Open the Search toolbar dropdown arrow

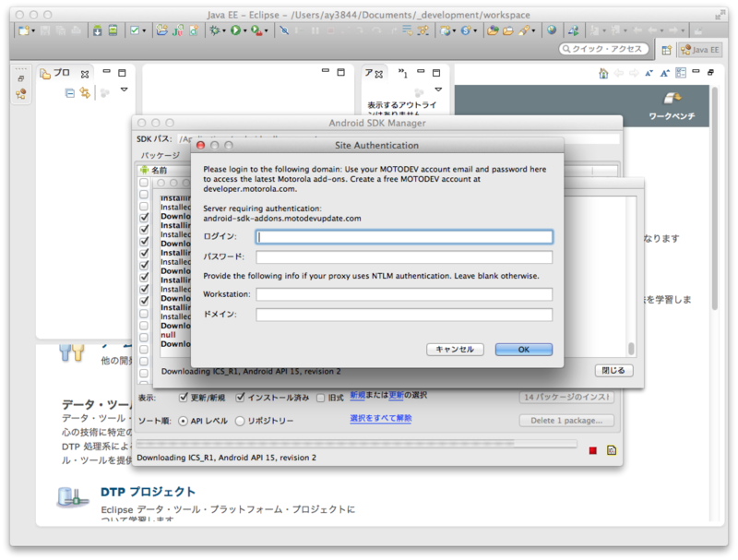pyautogui.click(x=533, y=31)
